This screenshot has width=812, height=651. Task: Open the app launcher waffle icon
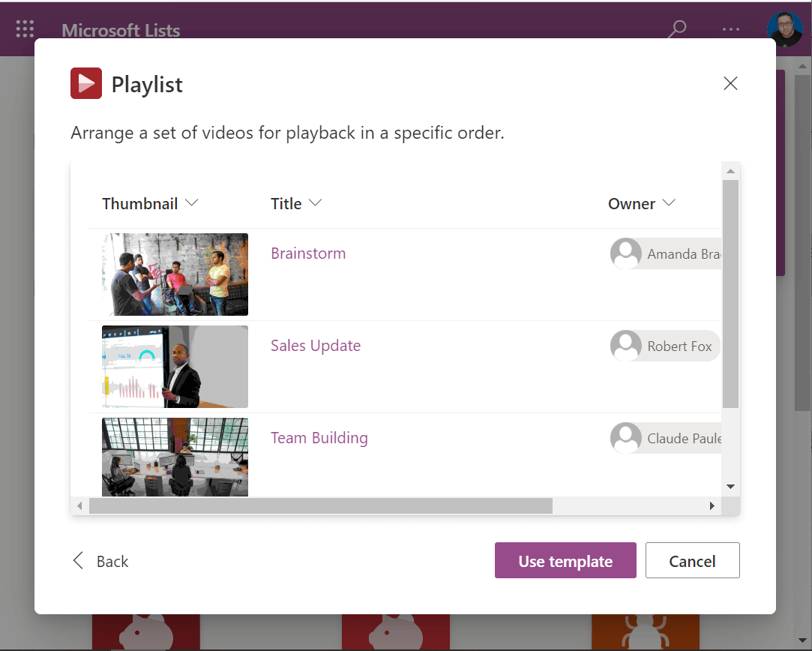(25, 28)
